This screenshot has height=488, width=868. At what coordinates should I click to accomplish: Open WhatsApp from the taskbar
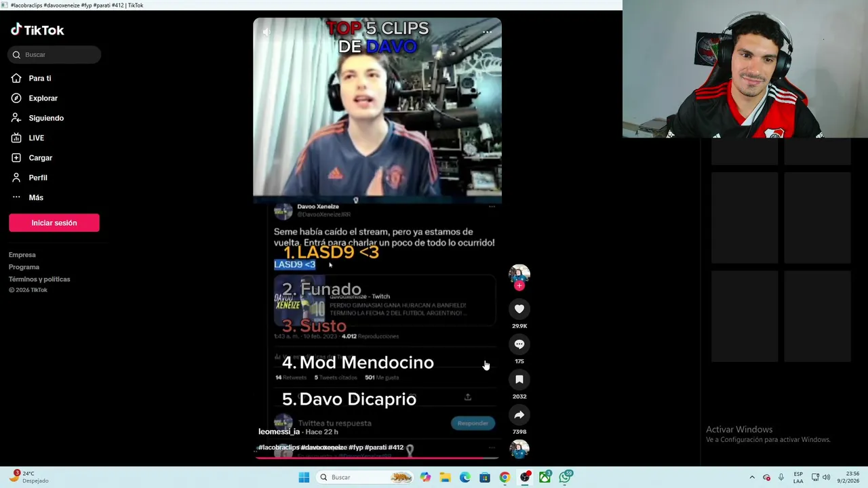(565, 477)
